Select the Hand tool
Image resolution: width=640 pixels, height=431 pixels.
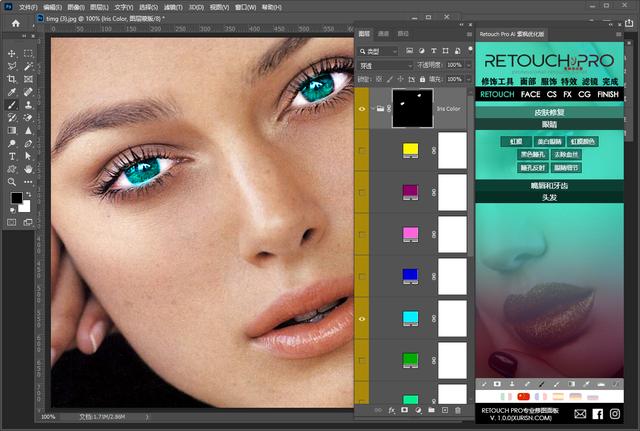pos(28,169)
